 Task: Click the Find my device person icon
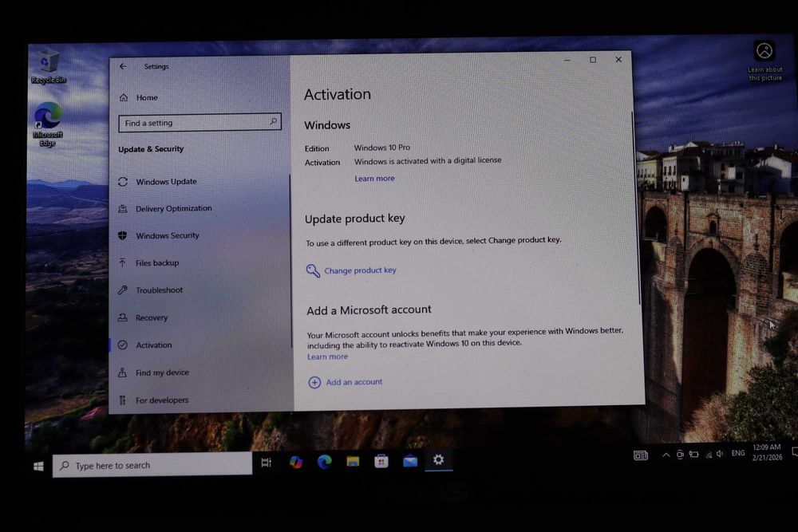click(x=123, y=372)
